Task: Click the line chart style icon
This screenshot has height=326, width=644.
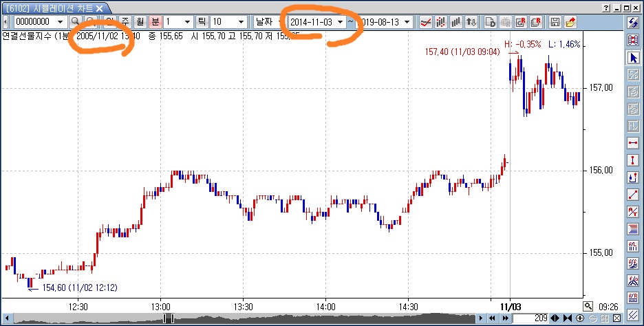Action: (x=426, y=21)
